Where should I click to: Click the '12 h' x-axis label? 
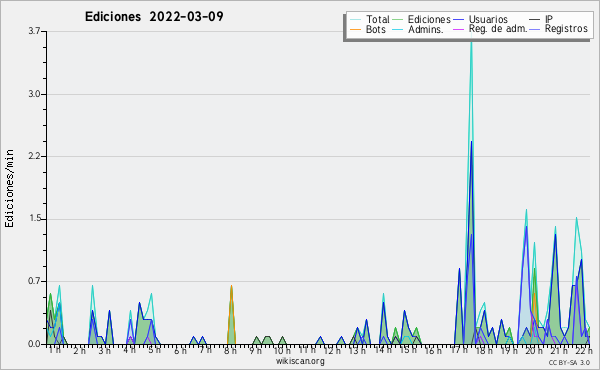[332, 351]
